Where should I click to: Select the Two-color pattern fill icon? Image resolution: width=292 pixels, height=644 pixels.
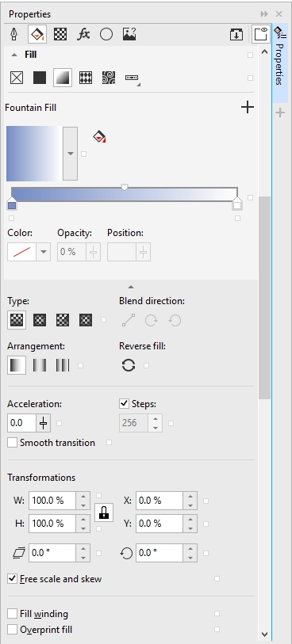(x=86, y=78)
